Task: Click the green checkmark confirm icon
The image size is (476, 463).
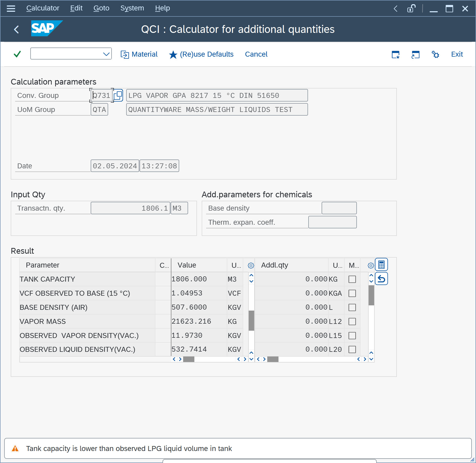Action: click(17, 54)
